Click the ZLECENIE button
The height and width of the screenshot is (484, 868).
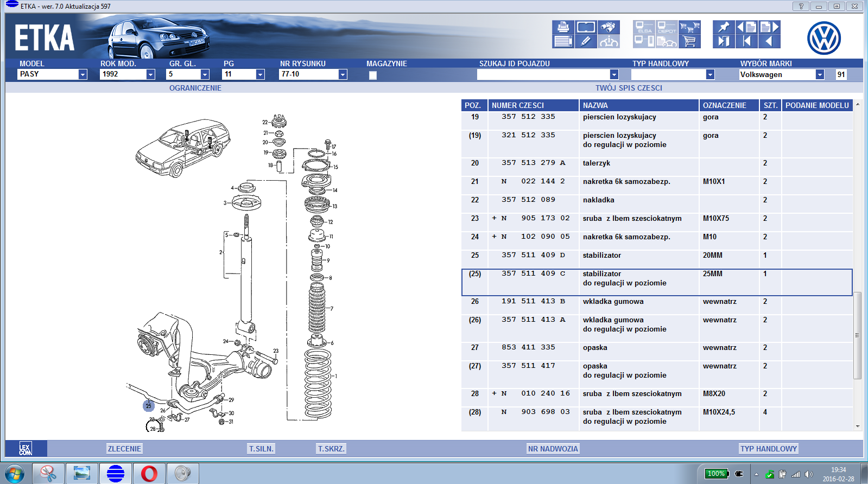click(x=124, y=449)
